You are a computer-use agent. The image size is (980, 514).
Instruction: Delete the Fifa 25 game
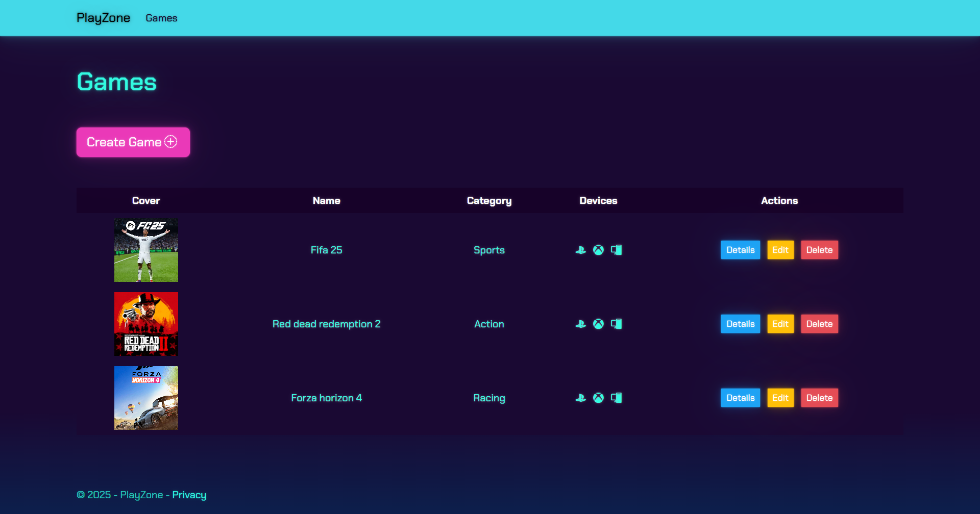point(819,250)
